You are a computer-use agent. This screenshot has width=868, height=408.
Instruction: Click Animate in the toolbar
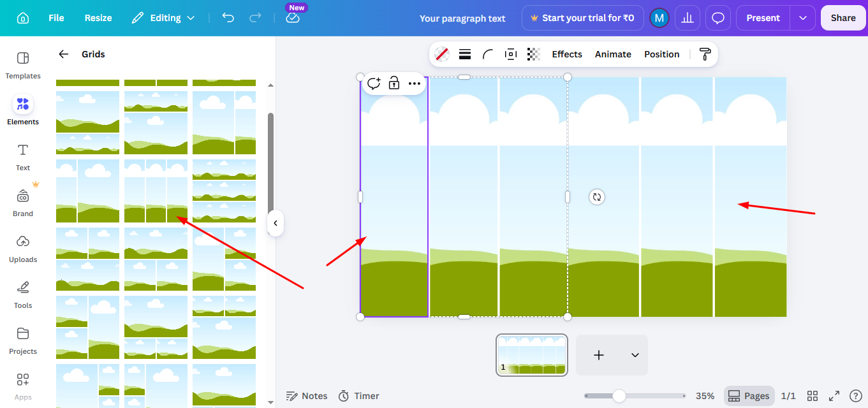pos(613,54)
